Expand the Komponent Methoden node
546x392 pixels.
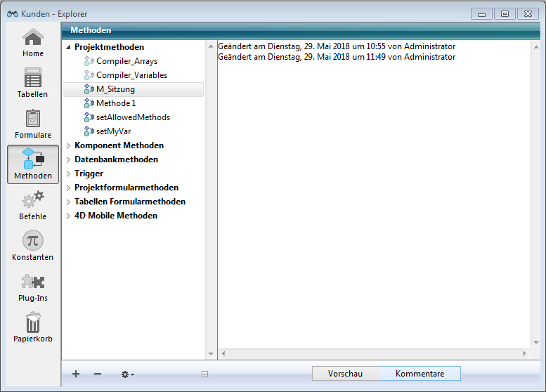point(68,145)
